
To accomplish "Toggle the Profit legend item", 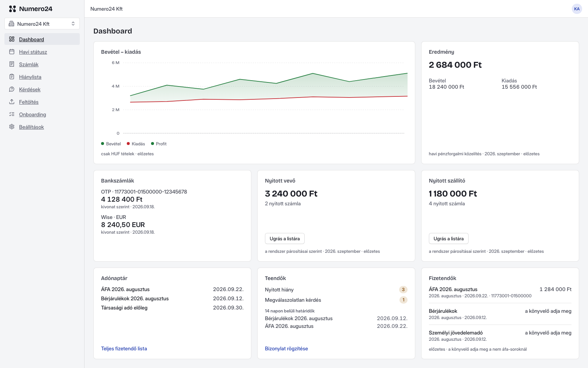I will click(x=159, y=144).
